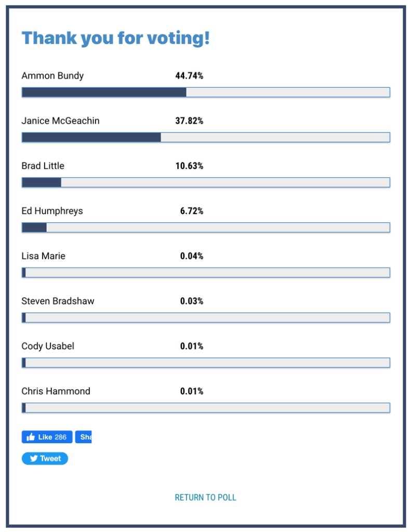Click the partially visible Facebook Share button
411x532 pixels.
pyautogui.click(x=84, y=437)
